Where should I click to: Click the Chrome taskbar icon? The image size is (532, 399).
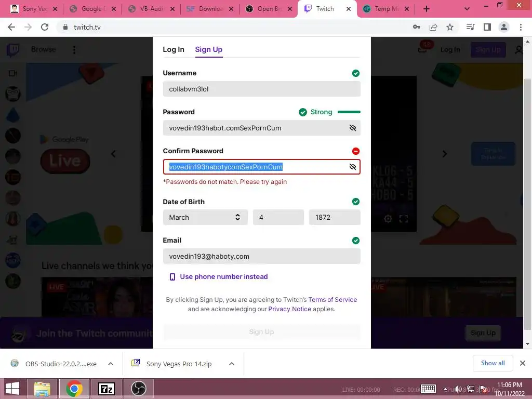point(74,389)
